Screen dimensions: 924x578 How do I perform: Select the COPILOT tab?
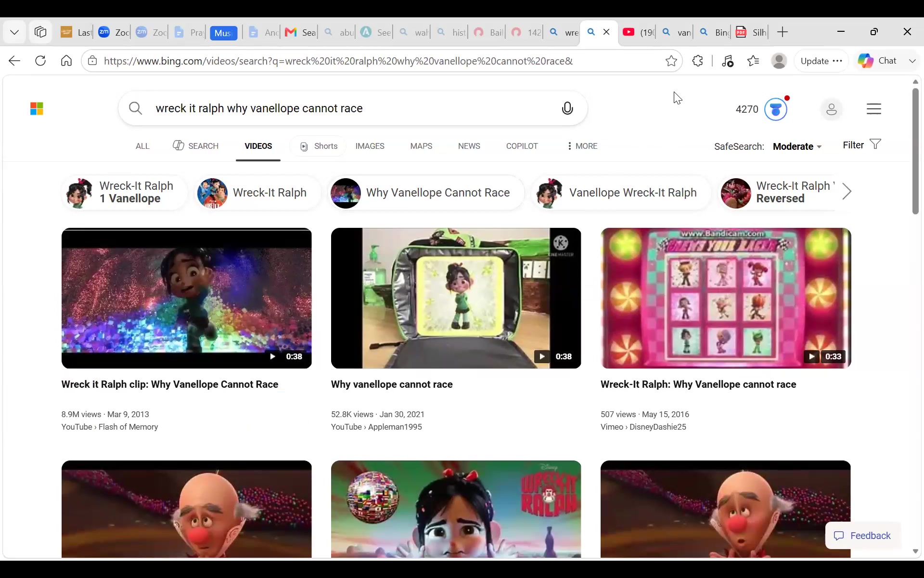tap(522, 146)
